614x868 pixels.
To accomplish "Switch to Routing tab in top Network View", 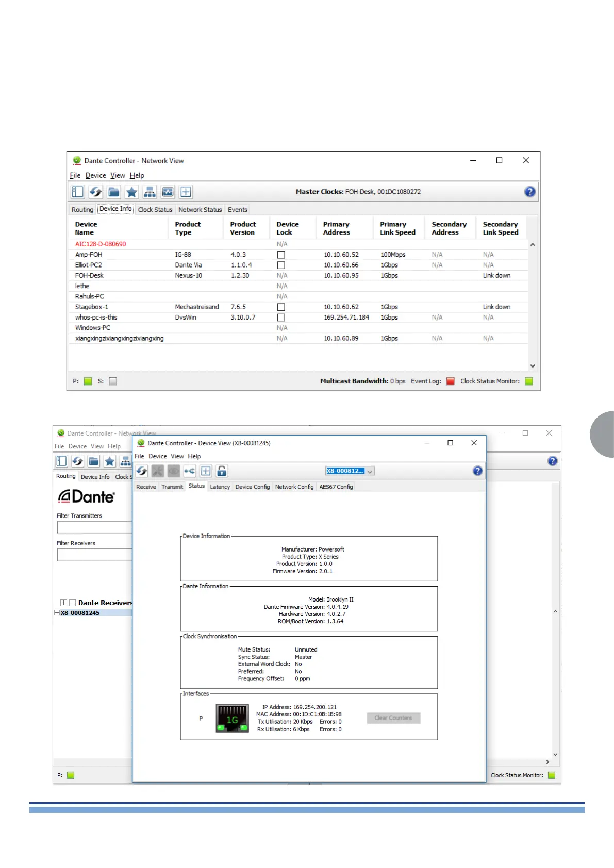I will (82, 210).
